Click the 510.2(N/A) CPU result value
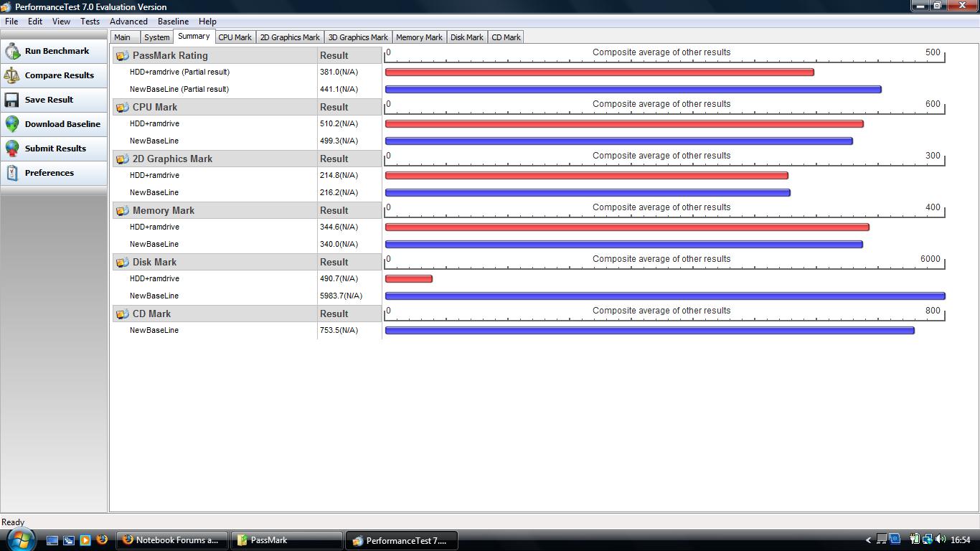The width and height of the screenshot is (980, 551). coord(339,123)
